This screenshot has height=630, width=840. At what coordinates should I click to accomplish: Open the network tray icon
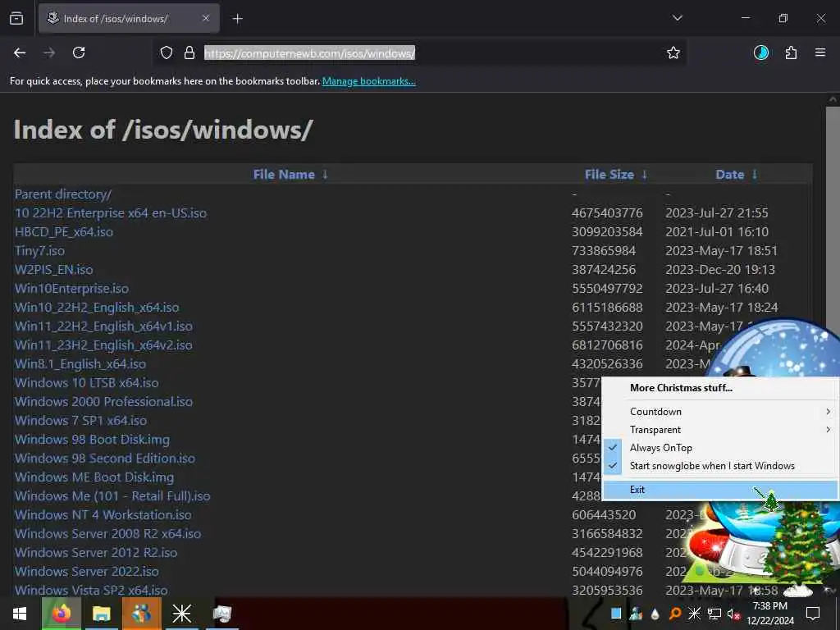(x=714, y=614)
